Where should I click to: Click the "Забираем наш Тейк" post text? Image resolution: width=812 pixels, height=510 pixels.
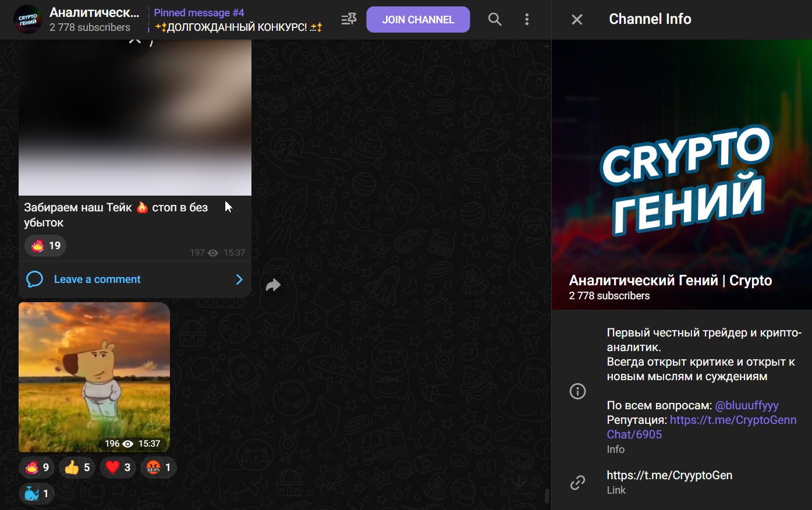point(116,215)
